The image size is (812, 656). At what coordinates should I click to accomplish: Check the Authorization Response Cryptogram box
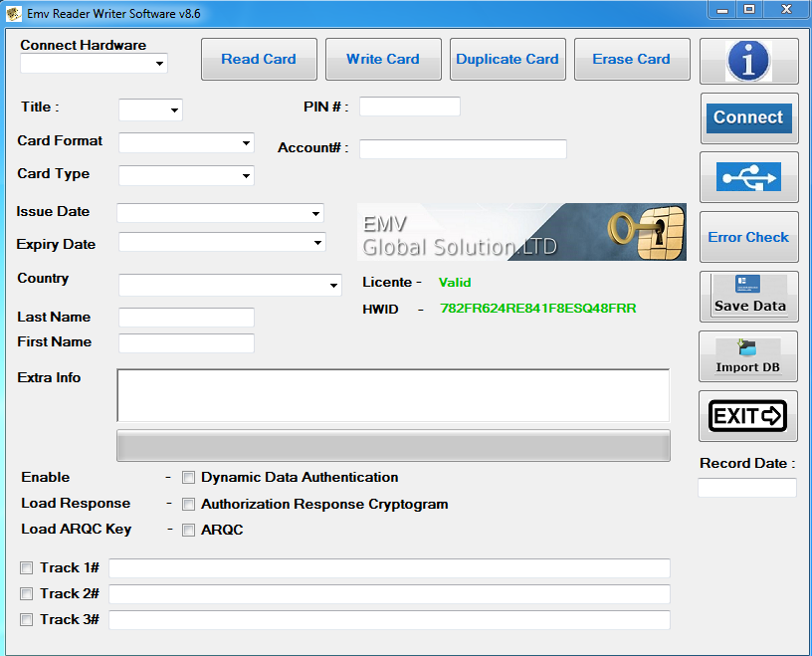pyautogui.click(x=188, y=504)
